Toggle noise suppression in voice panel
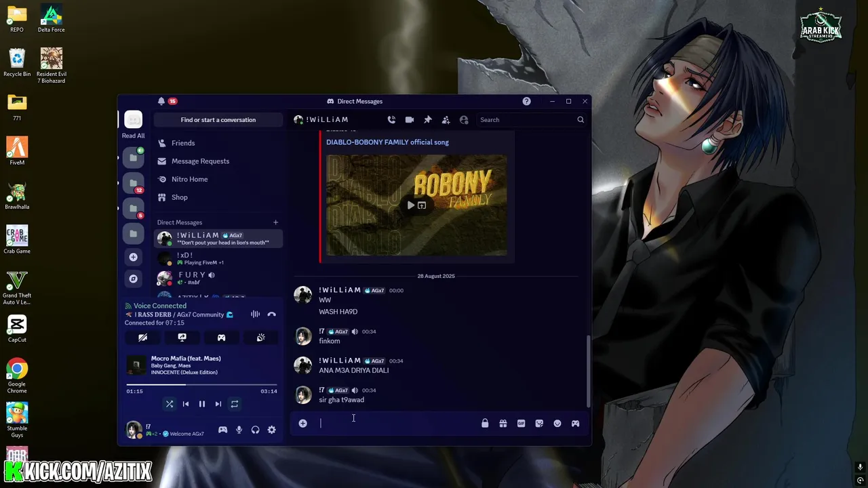The image size is (868, 488). point(255,314)
